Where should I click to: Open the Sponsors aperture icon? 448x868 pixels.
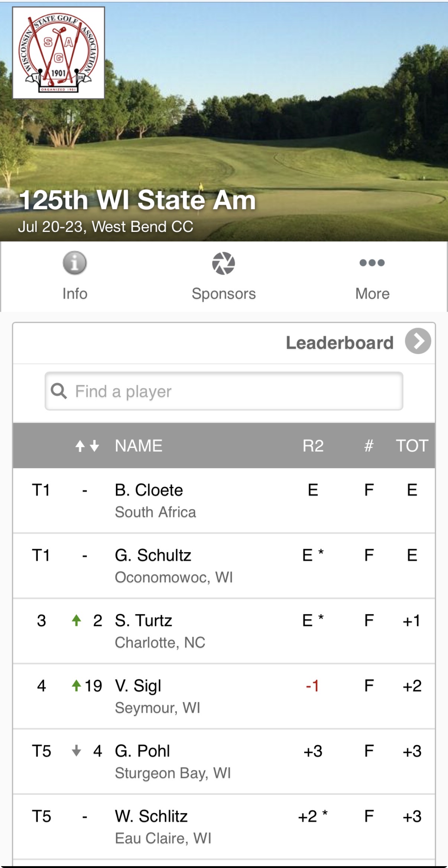[x=223, y=263]
